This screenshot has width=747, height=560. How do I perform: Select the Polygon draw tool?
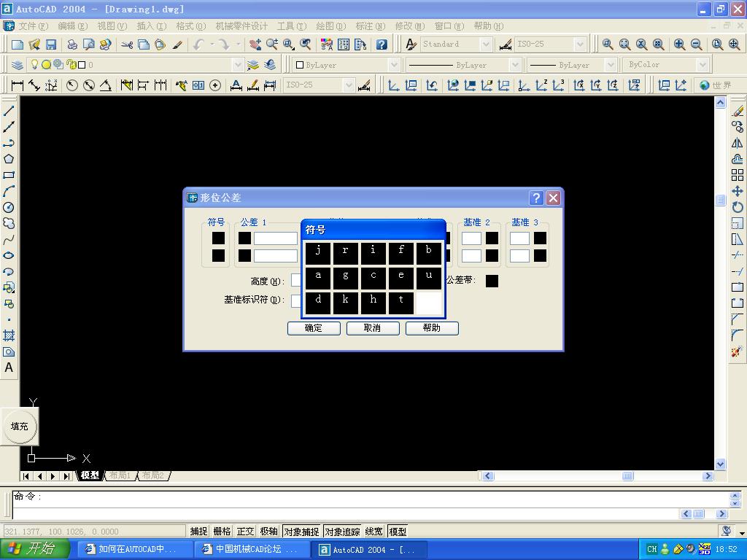9,159
